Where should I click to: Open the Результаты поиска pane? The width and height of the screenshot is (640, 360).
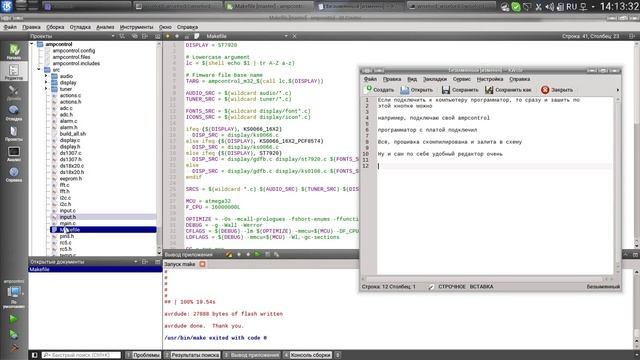tap(192, 355)
